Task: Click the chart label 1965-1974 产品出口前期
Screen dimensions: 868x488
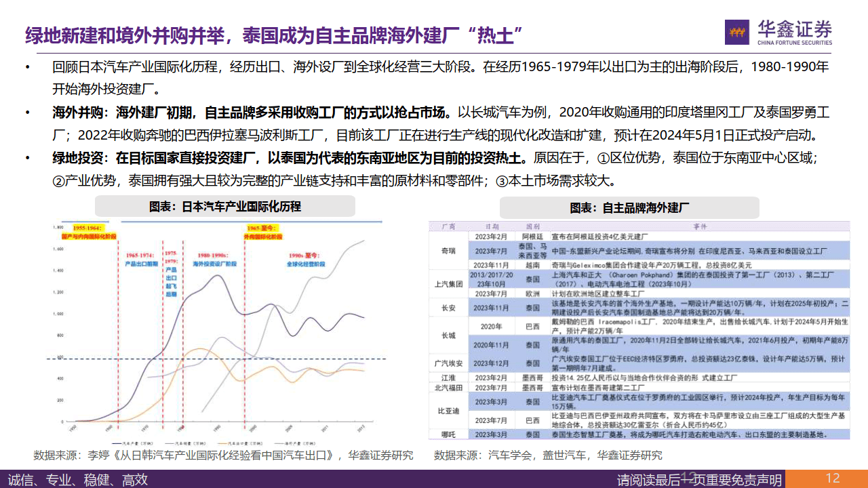Action: point(142,258)
